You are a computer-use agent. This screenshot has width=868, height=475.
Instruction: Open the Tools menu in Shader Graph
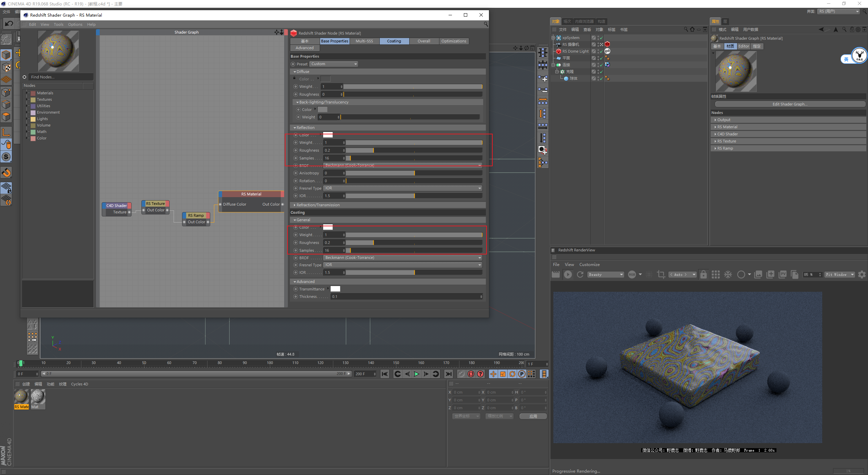click(x=58, y=24)
